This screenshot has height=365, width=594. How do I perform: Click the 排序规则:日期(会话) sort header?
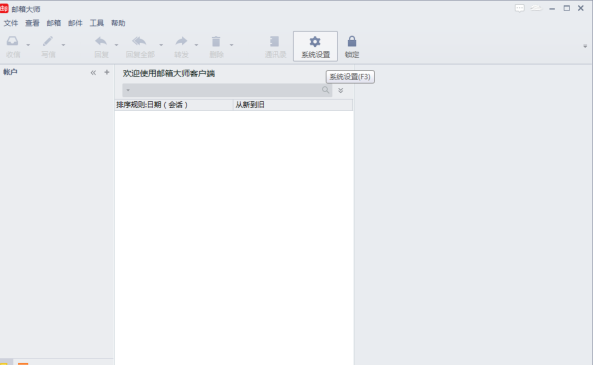[x=174, y=105]
